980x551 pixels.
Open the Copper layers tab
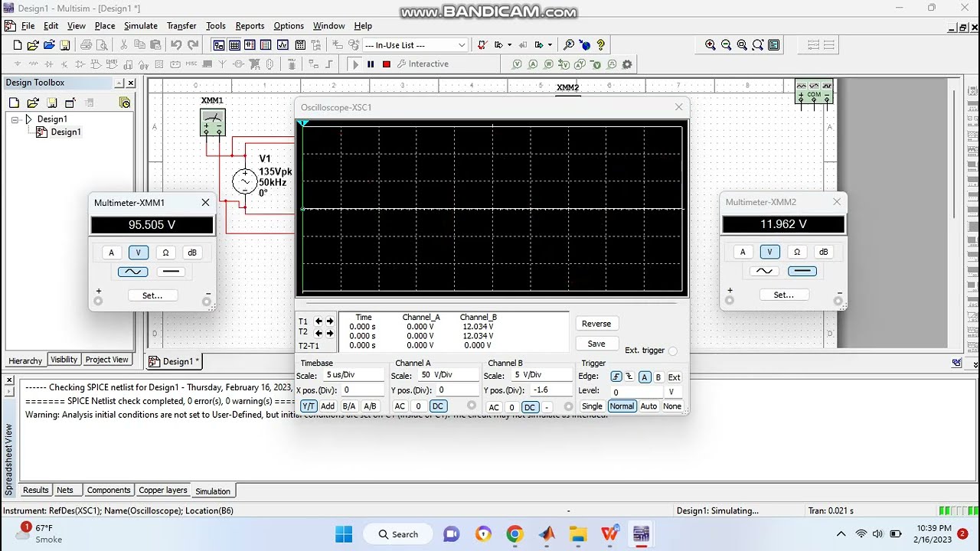163,491
